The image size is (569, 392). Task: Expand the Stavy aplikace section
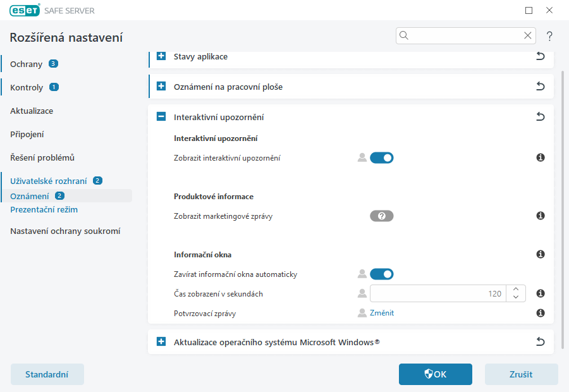tap(161, 56)
